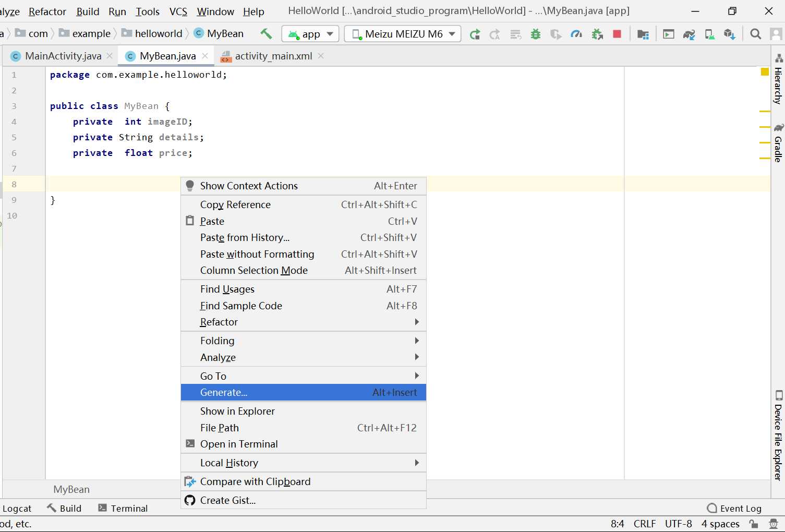Open Run Anything icon
Screen dimensions: 785x532
click(669, 34)
